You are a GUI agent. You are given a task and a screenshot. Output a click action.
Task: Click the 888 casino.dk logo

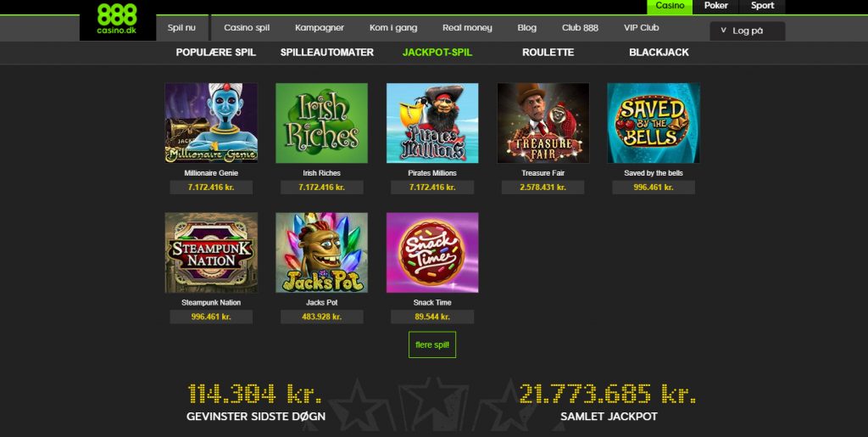coord(117,20)
